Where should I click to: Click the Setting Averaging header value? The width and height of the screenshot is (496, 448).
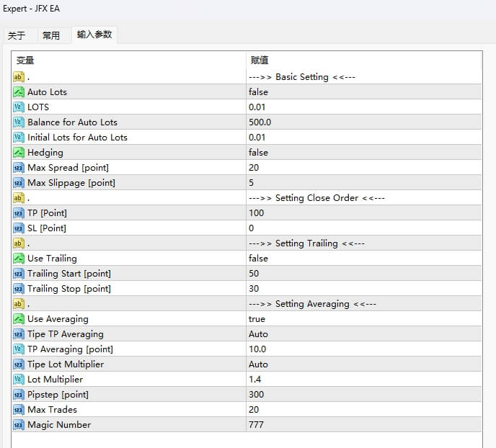[x=313, y=304]
